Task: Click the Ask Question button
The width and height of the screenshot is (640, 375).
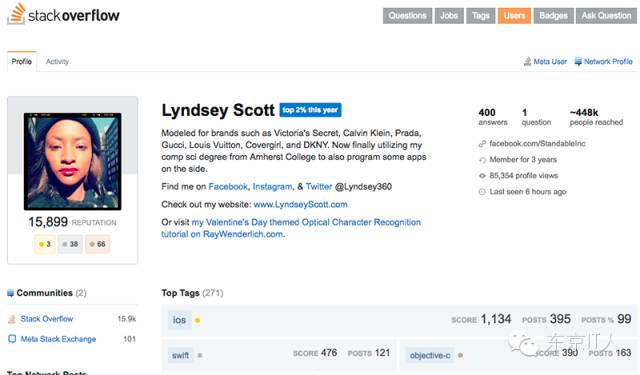Action: coord(606,16)
